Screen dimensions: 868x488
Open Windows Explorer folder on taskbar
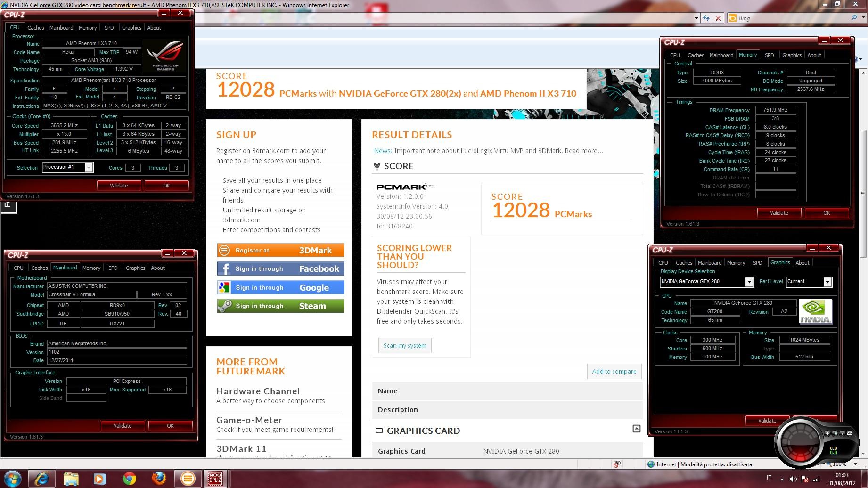[71, 479]
